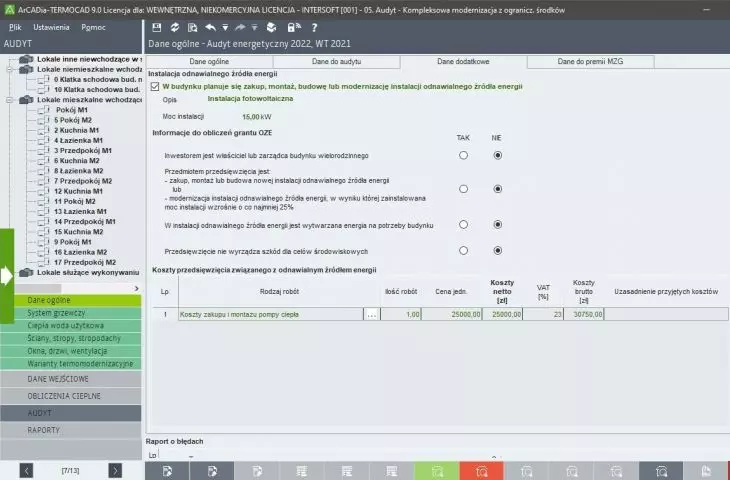Open Ciepła woda użytkowa in left navigation
The width and height of the screenshot is (730, 480).
coord(71,325)
